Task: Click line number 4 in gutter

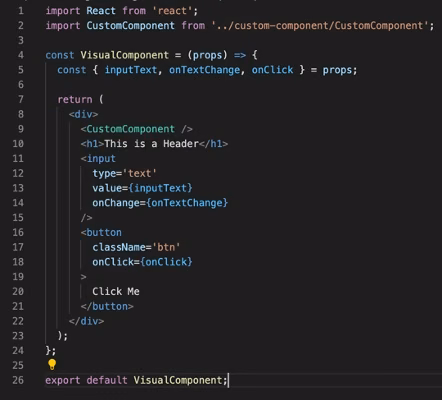Action: click(x=21, y=55)
